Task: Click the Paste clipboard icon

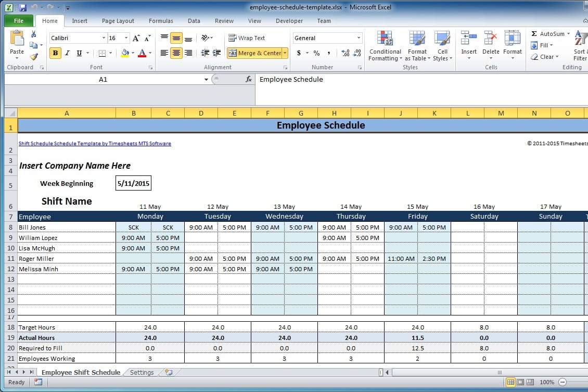Action: (x=17, y=39)
